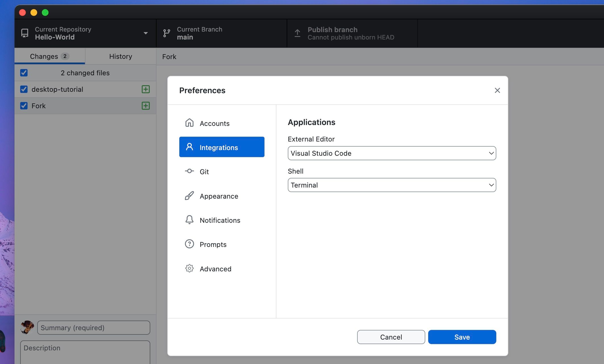Open the Appearance preferences section
The height and width of the screenshot is (364, 604).
click(219, 196)
